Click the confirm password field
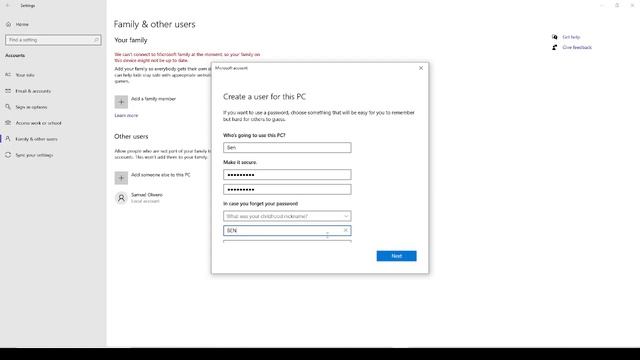 click(x=287, y=189)
